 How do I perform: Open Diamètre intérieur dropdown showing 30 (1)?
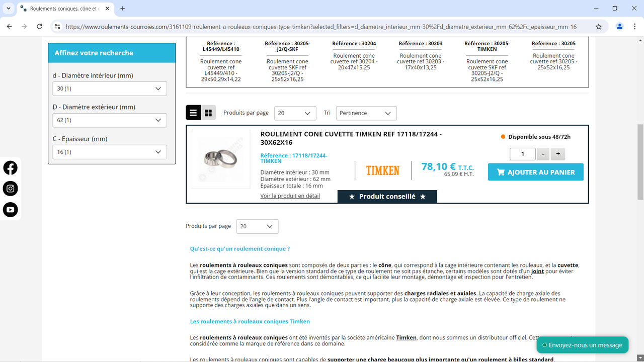[110, 88]
